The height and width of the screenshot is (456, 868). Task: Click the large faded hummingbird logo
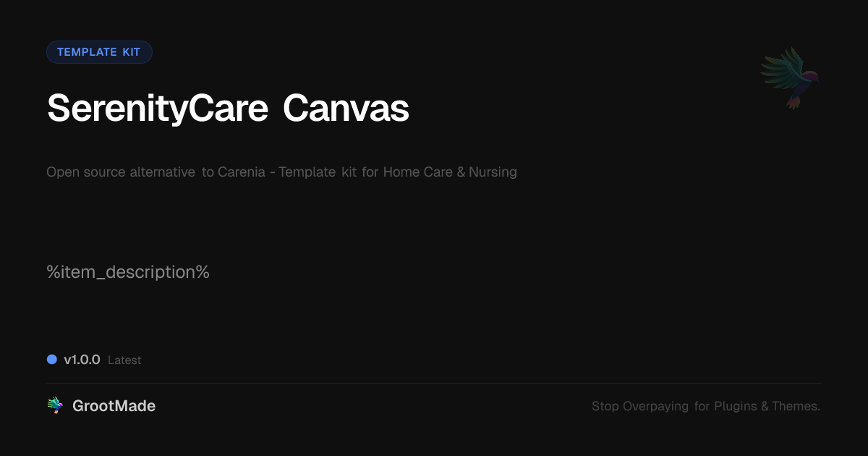pos(790,77)
